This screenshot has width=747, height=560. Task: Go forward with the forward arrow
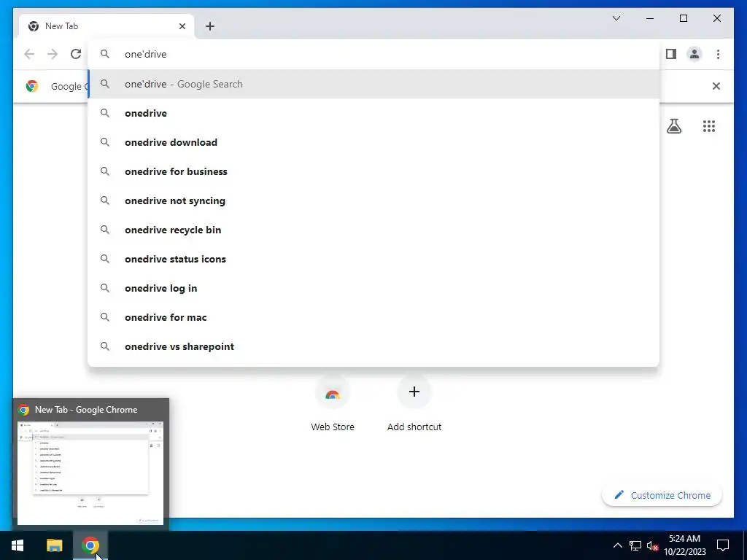53,54
